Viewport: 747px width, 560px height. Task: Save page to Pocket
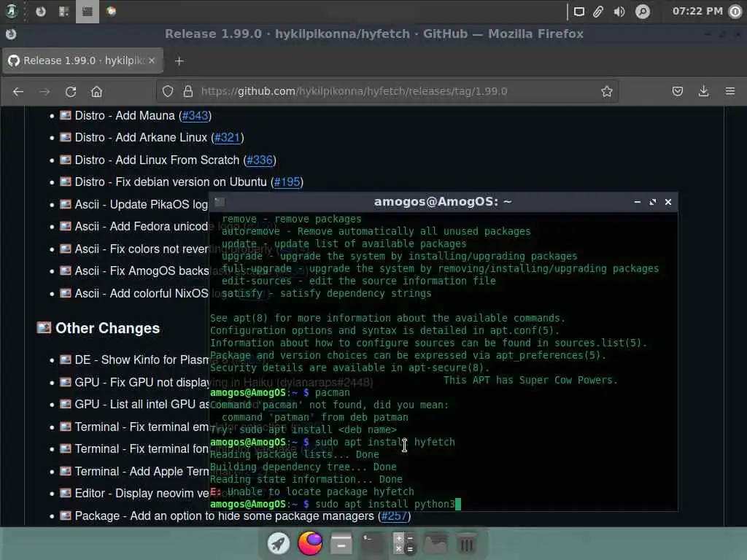678,91
